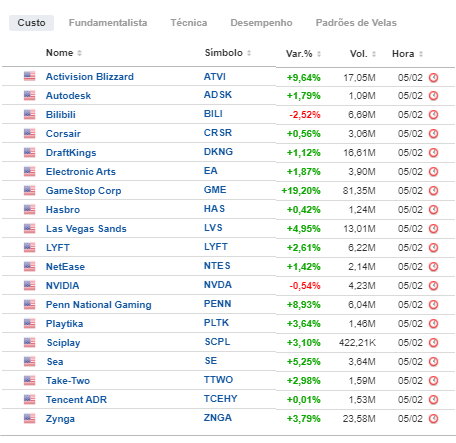The width and height of the screenshot is (456, 443).
Task: Click the clock icon in Sea row
Action: click(x=433, y=362)
